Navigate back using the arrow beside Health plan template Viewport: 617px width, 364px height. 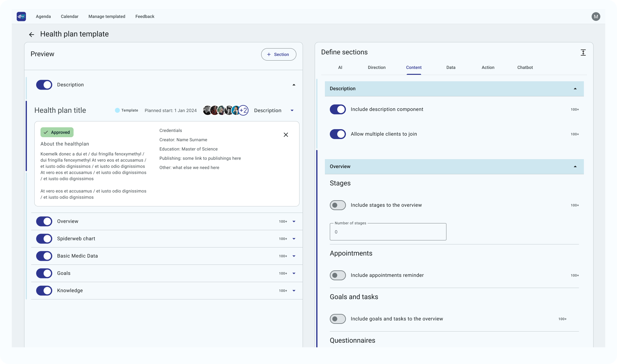click(x=32, y=34)
